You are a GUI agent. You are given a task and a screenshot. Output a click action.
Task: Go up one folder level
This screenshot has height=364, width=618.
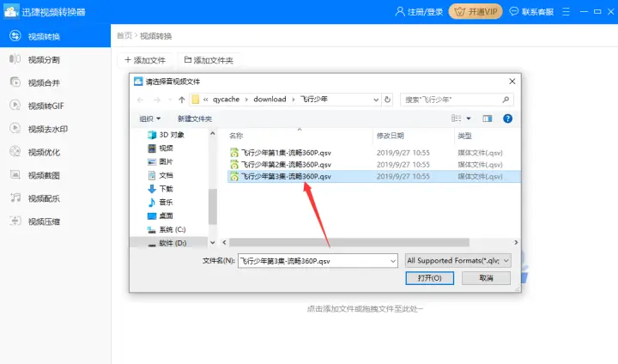pyautogui.click(x=182, y=100)
